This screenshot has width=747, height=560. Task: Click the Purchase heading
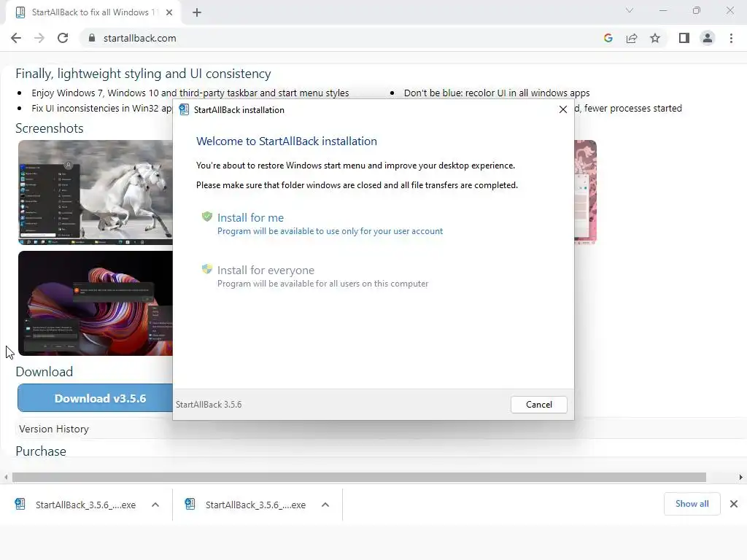click(41, 451)
